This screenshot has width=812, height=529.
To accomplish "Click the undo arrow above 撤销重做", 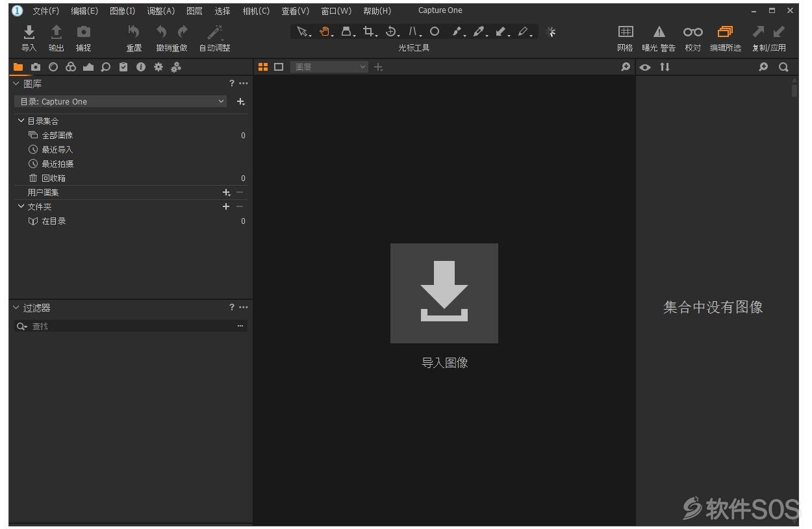I will [162, 32].
